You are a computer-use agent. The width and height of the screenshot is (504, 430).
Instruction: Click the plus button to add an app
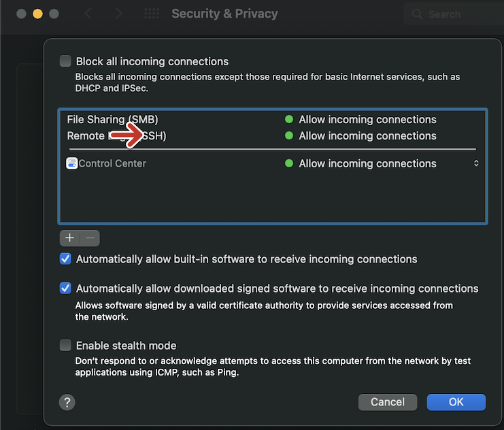[69, 238]
